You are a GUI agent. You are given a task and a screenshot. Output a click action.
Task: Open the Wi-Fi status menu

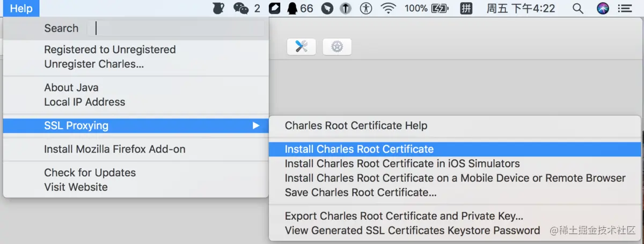pos(388,9)
